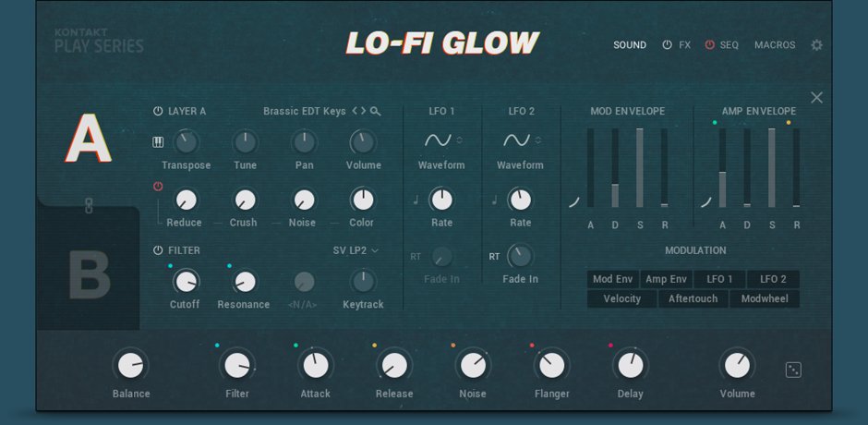Click the randomize dice icon
This screenshot has width=868, height=425.
click(x=793, y=370)
